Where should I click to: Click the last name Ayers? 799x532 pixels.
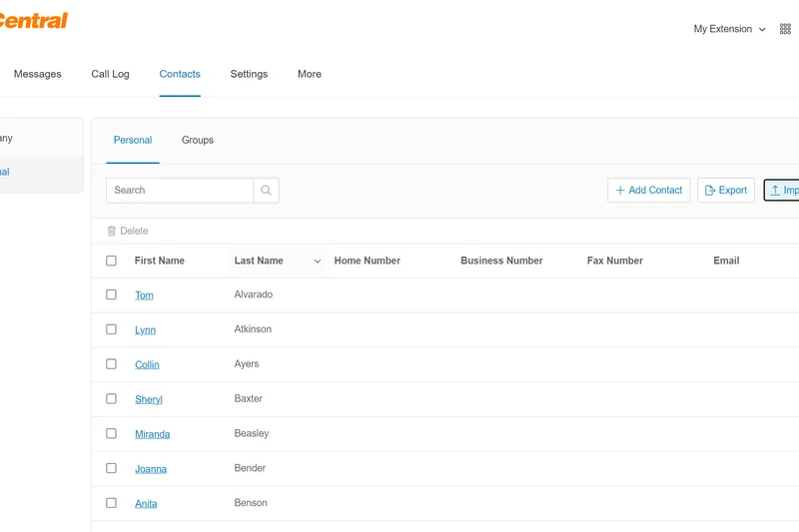point(247,363)
